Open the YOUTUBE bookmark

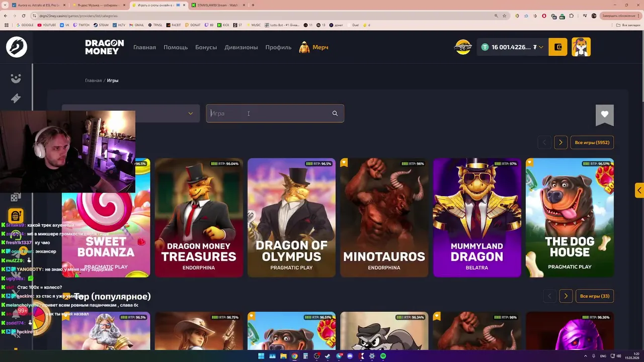[x=47, y=25]
